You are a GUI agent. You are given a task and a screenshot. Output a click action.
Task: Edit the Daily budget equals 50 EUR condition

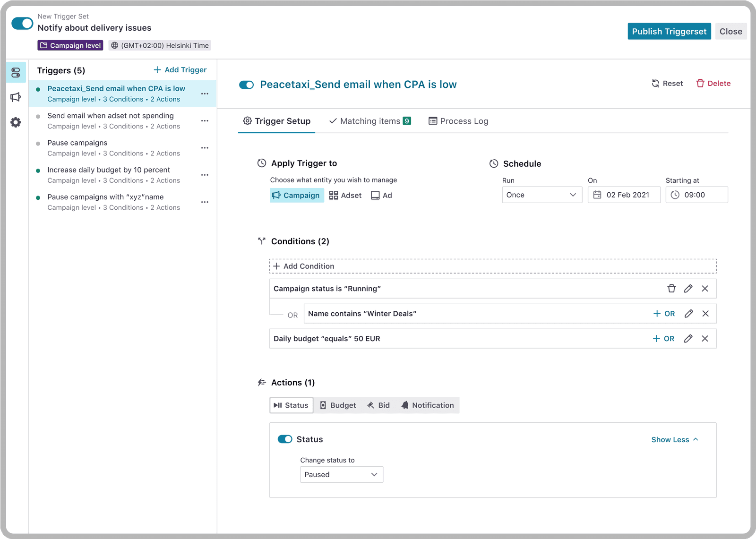click(688, 339)
